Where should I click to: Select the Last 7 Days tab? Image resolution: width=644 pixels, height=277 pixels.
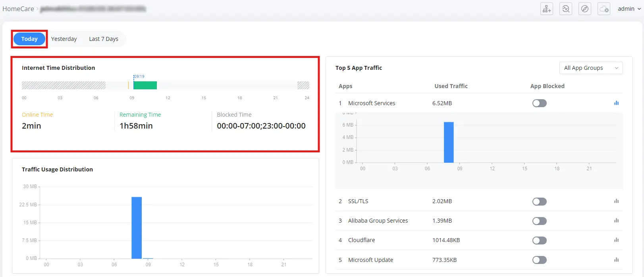click(104, 39)
